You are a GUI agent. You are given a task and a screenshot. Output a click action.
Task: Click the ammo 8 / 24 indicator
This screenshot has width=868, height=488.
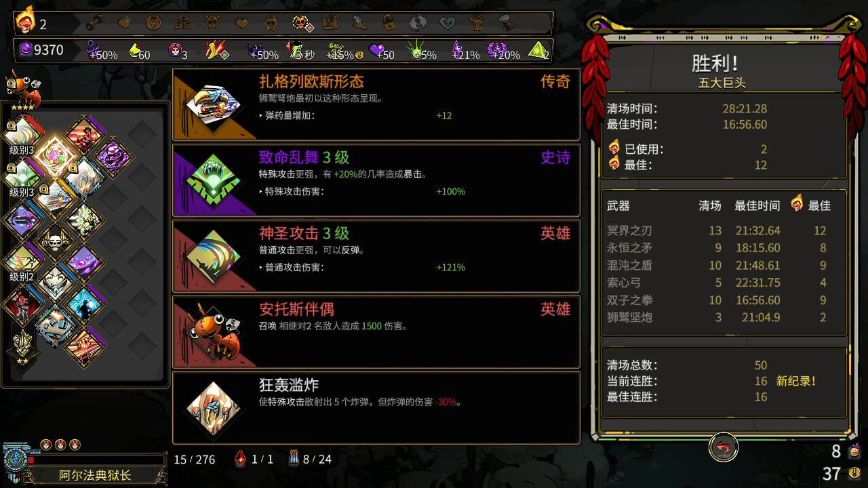coord(311,459)
